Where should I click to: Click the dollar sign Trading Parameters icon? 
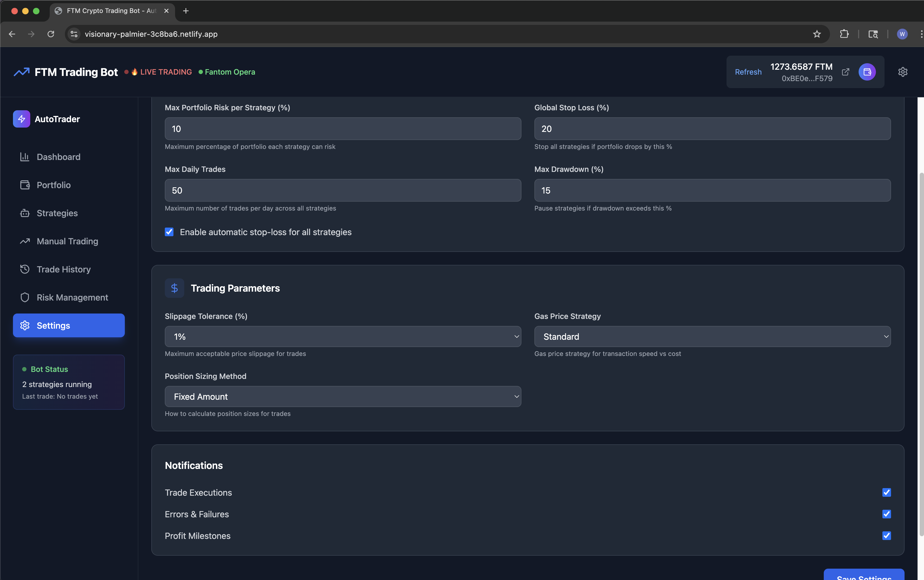click(x=175, y=288)
